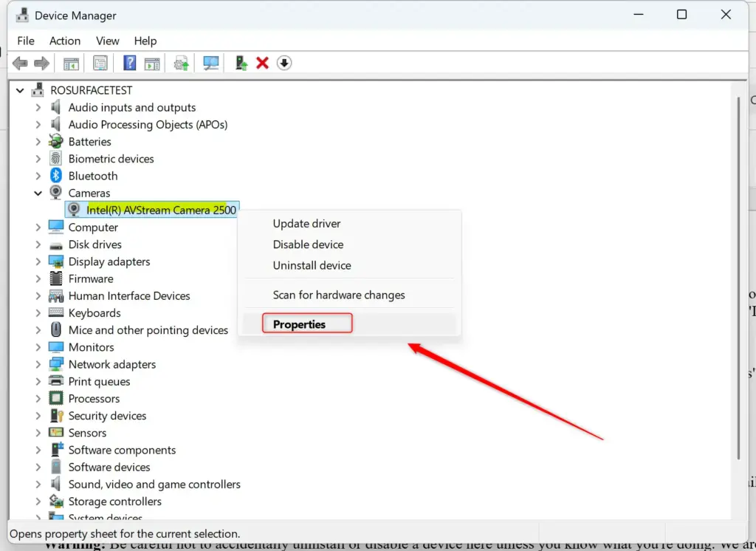This screenshot has width=756, height=551.
Task: Click the Keyboards category icon
Action: (x=56, y=312)
